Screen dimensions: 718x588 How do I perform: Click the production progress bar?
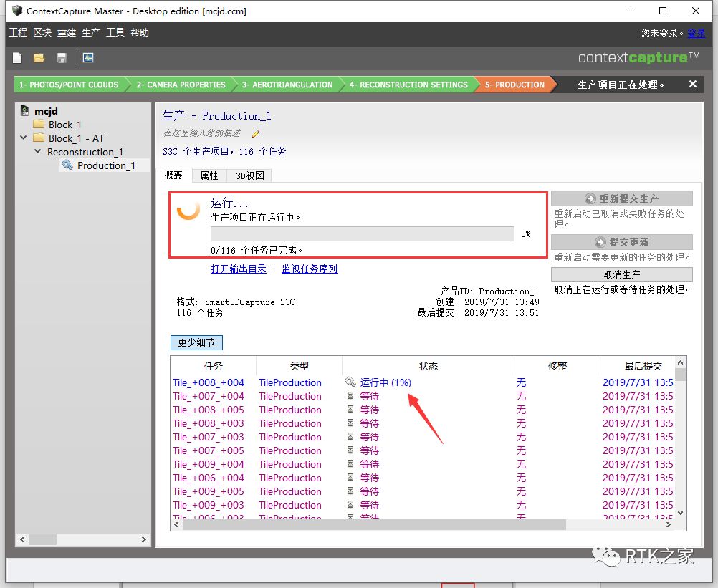tap(362, 233)
